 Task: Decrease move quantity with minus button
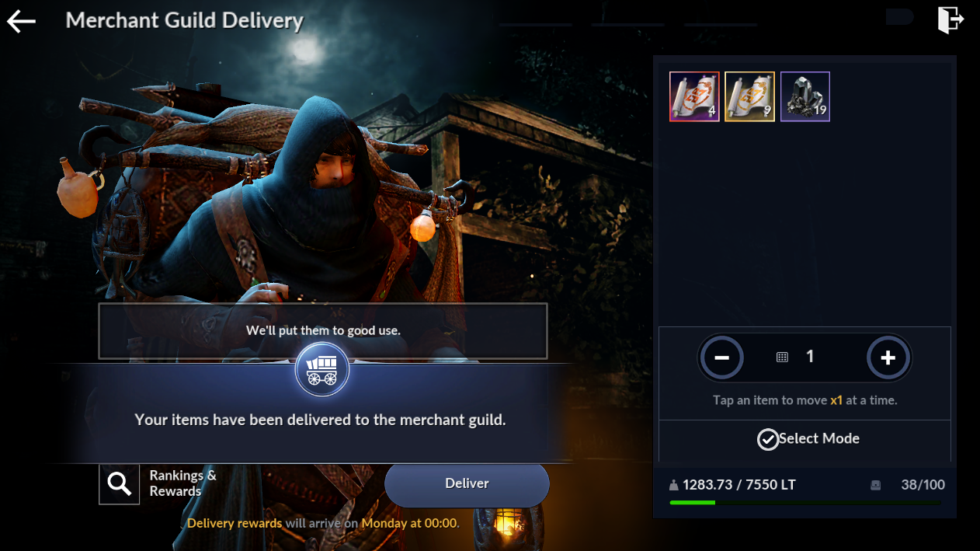[x=721, y=357]
